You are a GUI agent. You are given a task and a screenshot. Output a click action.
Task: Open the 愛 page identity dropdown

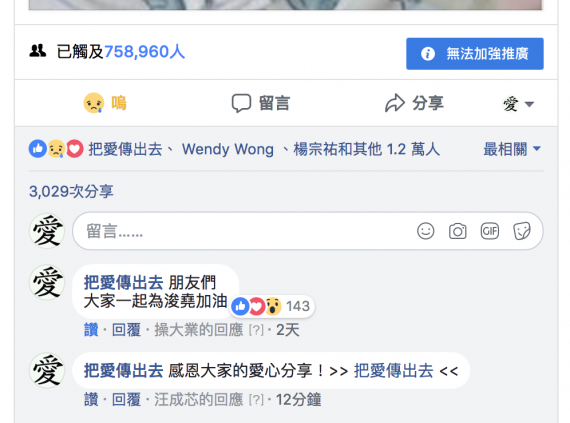point(518,104)
